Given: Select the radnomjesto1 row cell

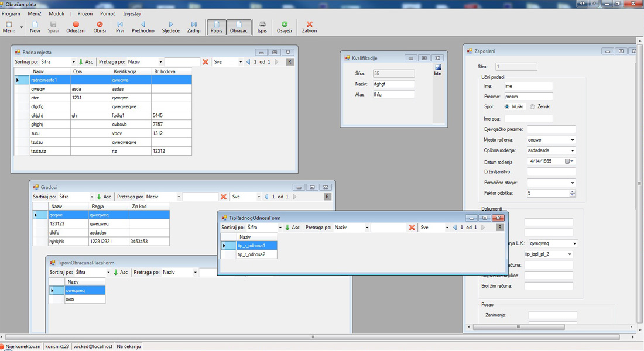Looking at the screenshot, I should coord(50,80).
